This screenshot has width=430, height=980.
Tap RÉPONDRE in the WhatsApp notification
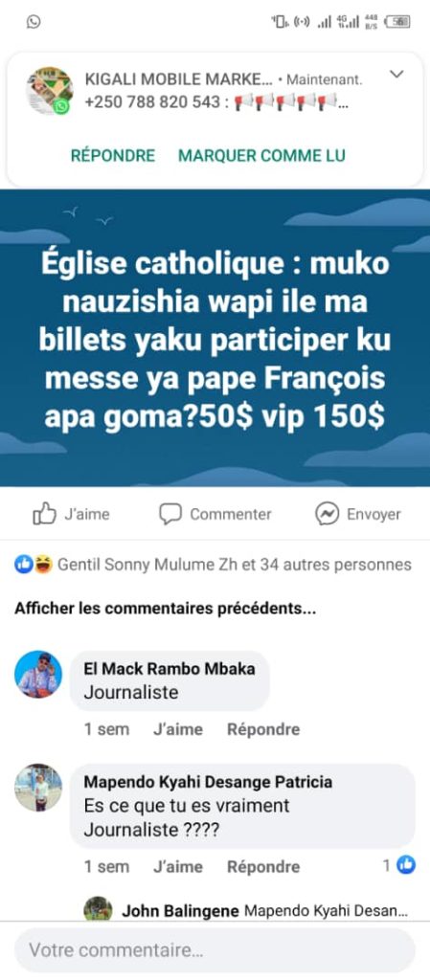(113, 155)
